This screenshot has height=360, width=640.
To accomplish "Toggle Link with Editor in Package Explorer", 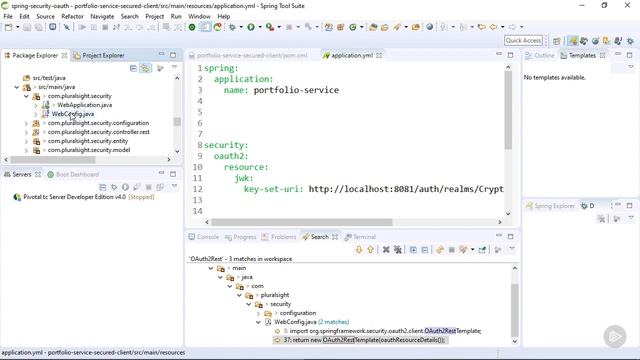I will [145, 68].
